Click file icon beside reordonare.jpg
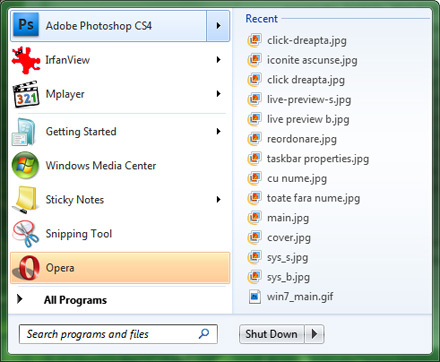The width and height of the screenshot is (440, 362). (254, 139)
